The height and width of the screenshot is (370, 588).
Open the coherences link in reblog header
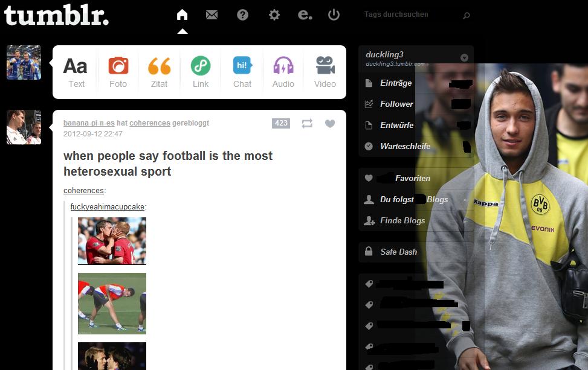[x=150, y=123]
